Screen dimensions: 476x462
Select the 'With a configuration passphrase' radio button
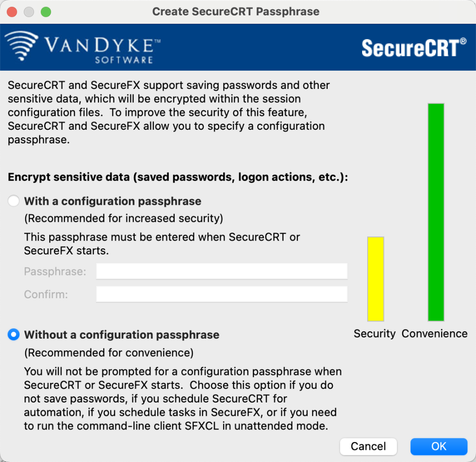pos(13,201)
